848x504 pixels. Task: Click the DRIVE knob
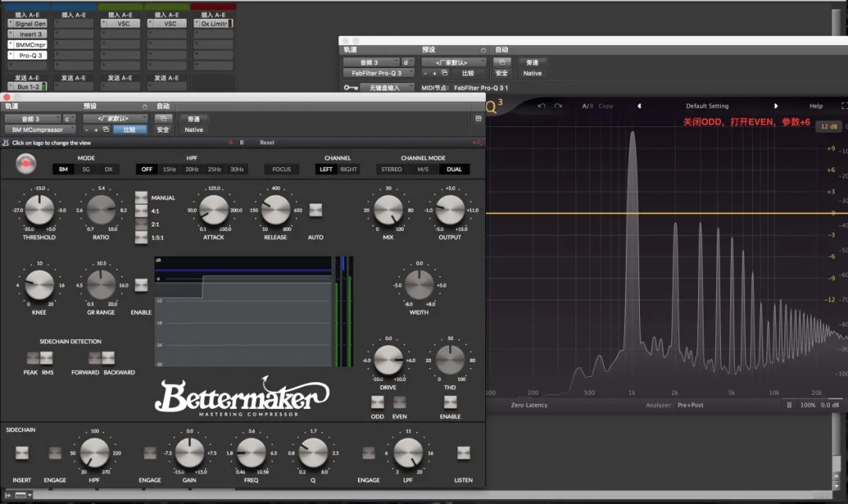pos(389,360)
